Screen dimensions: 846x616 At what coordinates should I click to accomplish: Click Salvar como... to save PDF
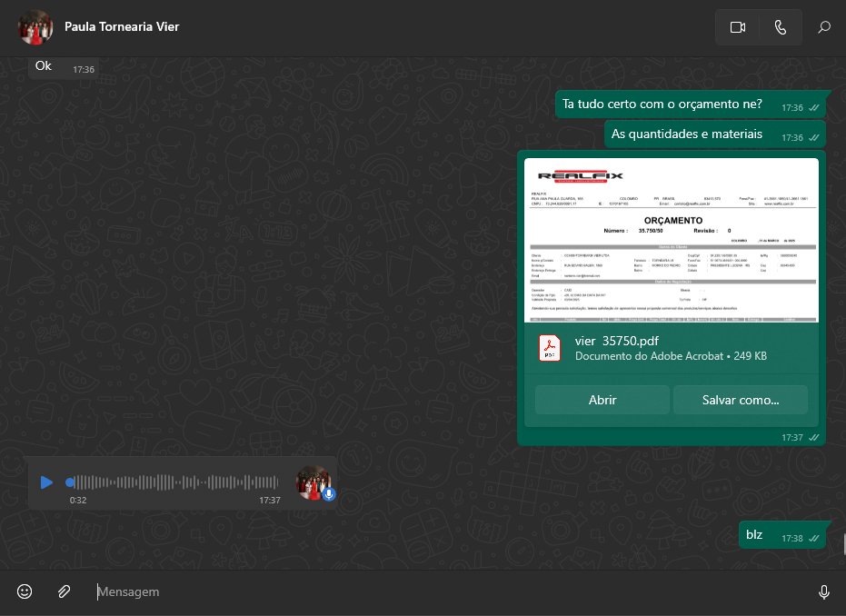(740, 400)
